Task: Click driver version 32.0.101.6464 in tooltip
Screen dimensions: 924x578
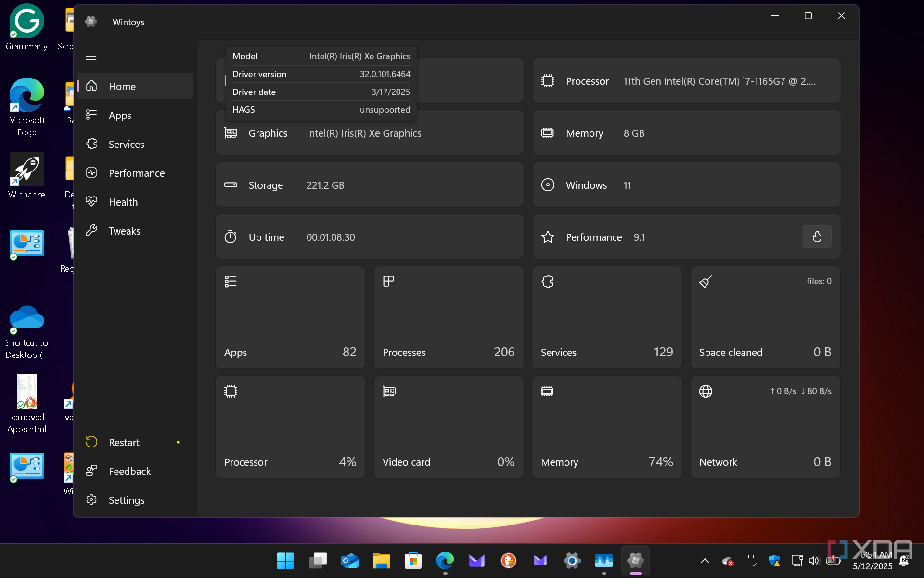Action: tap(385, 74)
